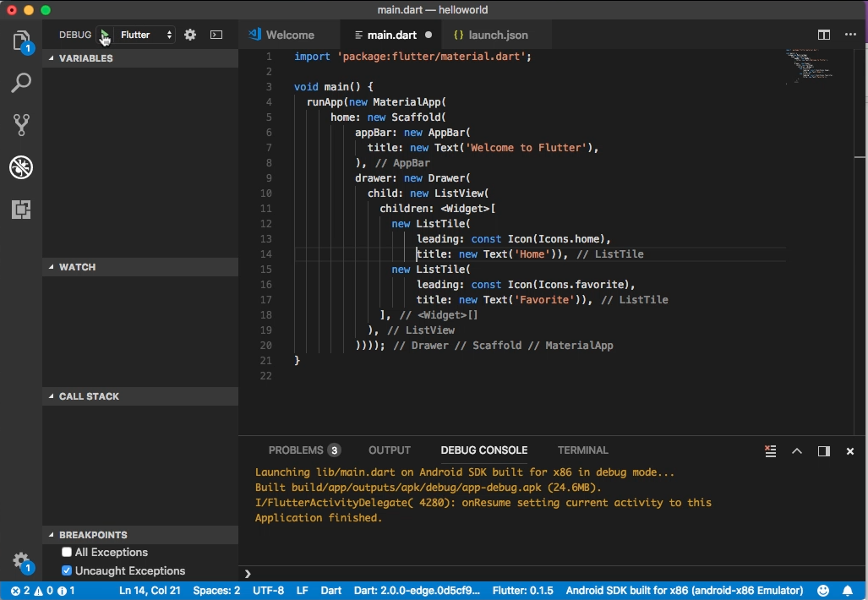Click the Ln 14, Col 21 status entry
Screen dimensions: 868x600
click(150, 591)
